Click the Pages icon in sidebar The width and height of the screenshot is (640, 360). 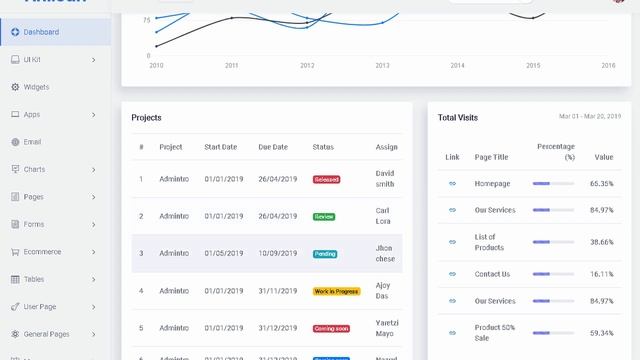pyautogui.click(x=15, y=197)
